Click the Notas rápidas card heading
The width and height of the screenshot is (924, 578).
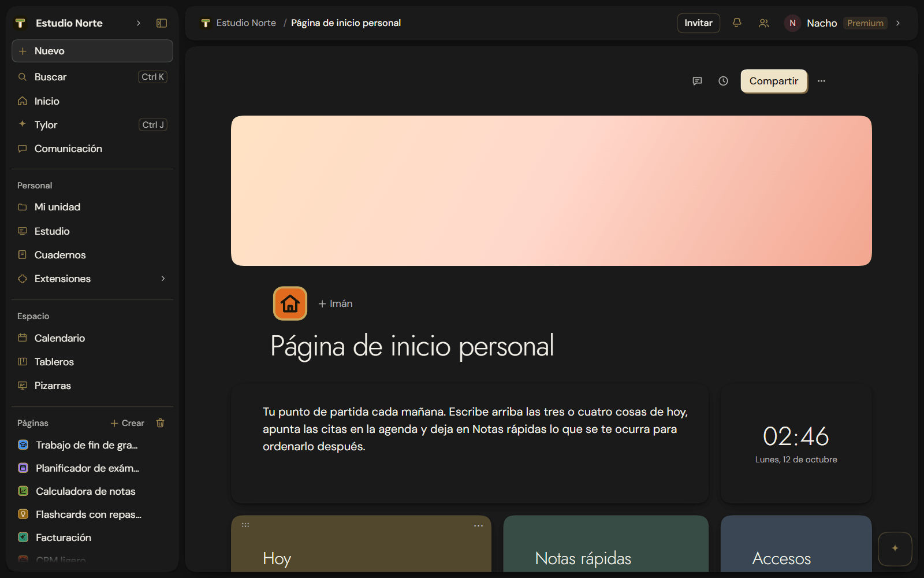point(583,558)
